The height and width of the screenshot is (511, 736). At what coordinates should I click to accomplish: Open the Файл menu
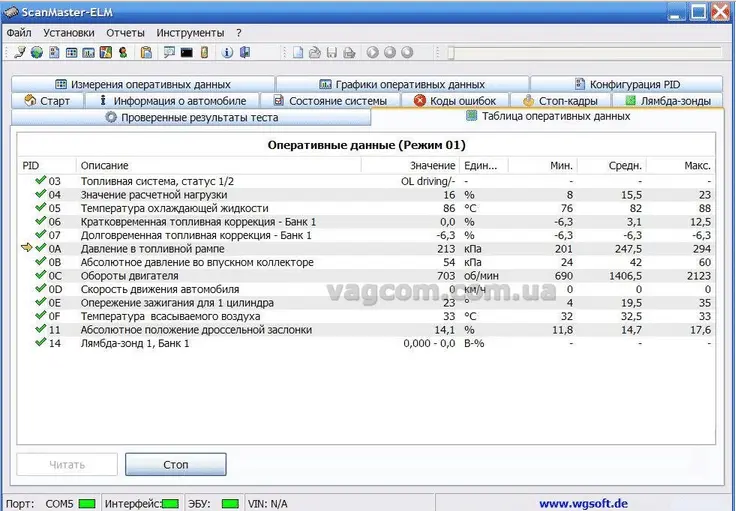click(x=19, y=33)
